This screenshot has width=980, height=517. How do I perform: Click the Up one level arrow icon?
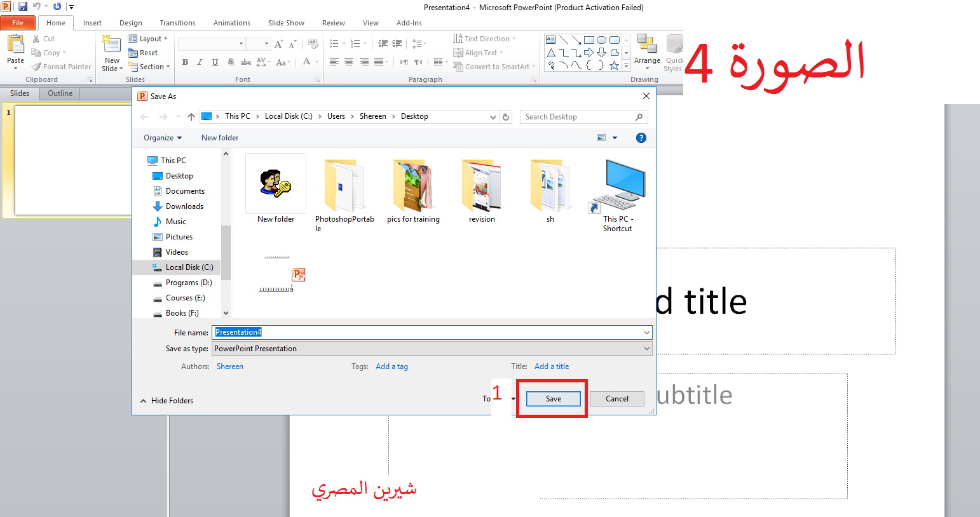(x=191, y=117)
